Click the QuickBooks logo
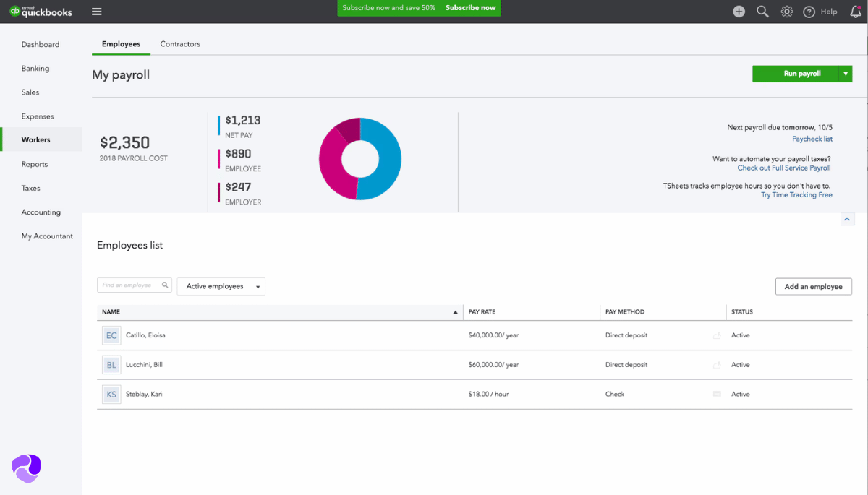The width and height of the screenshot is (868, 495). pyautogui.click(x=41, y=12)
